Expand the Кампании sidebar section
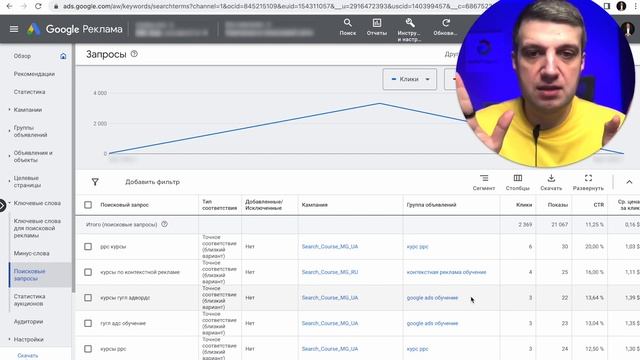This screenshot has width=640, height=360. click(9, 110)
